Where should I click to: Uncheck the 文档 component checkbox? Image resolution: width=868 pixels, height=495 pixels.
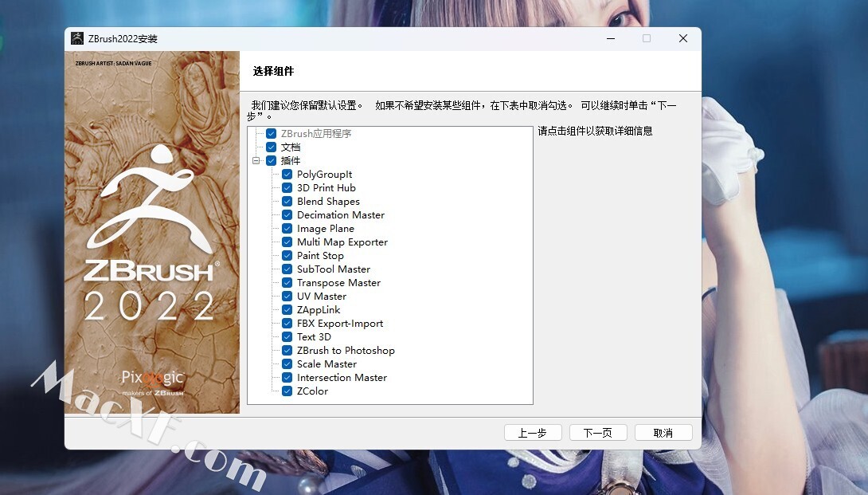click(x=272, y=147)
